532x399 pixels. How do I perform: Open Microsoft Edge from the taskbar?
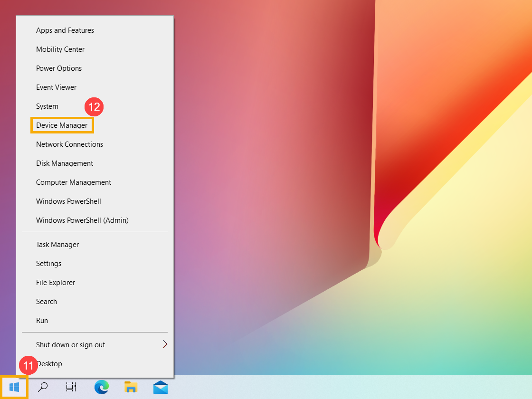click(x=101, y=387)
